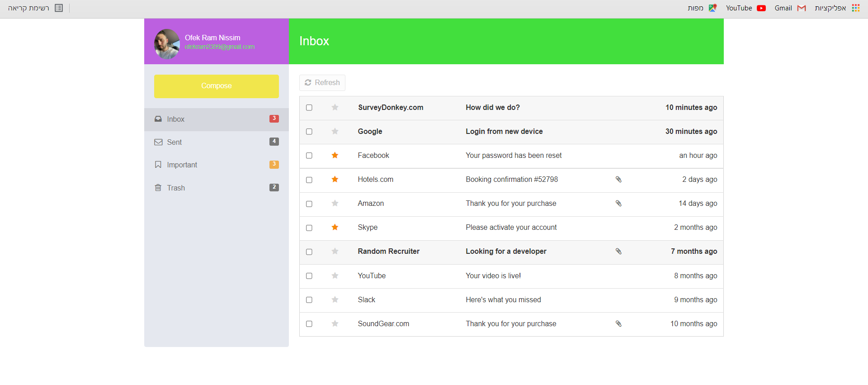Unstar the Hotels.com booking email
The width and height of the screenshot is (868, 385).
click(335, 180)
